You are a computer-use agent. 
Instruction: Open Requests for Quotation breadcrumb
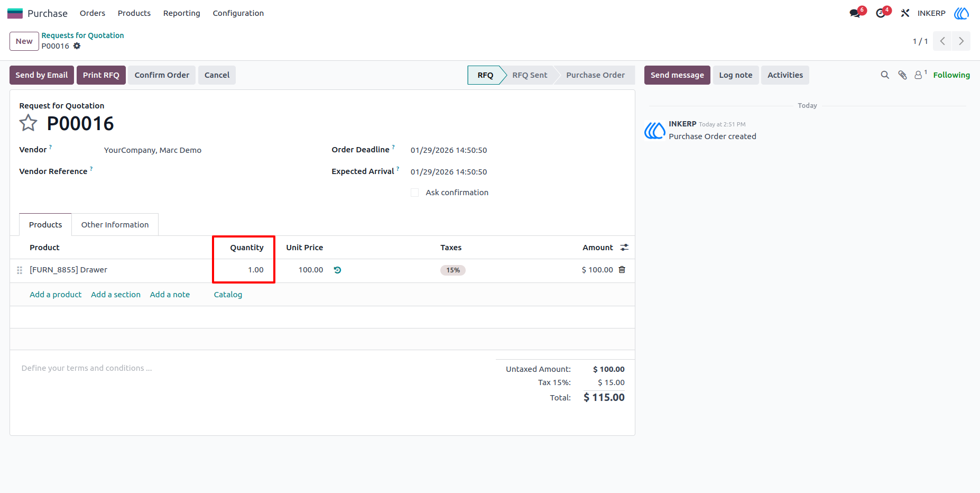[x=83, y=35]
